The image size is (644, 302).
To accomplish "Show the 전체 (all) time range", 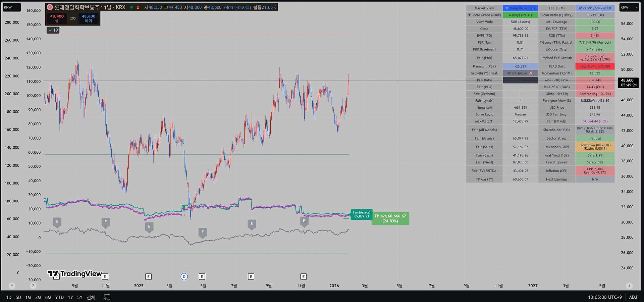I will 91,297.
